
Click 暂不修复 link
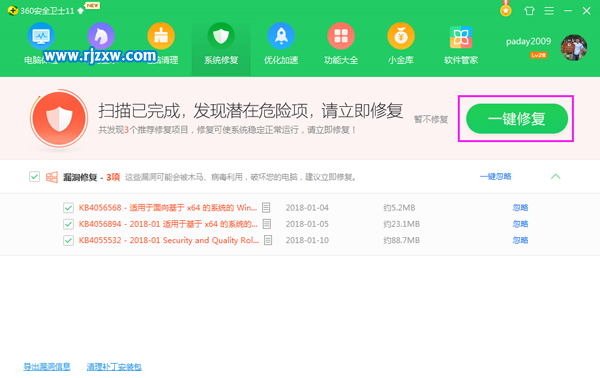point(431,119)
